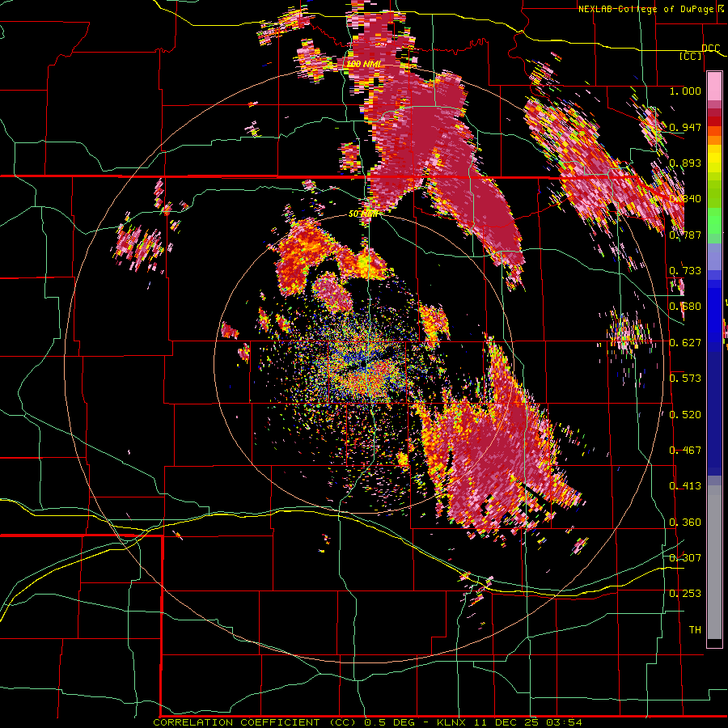Click the DCC product label
This screenshot has width=728, height=728.
711,49
